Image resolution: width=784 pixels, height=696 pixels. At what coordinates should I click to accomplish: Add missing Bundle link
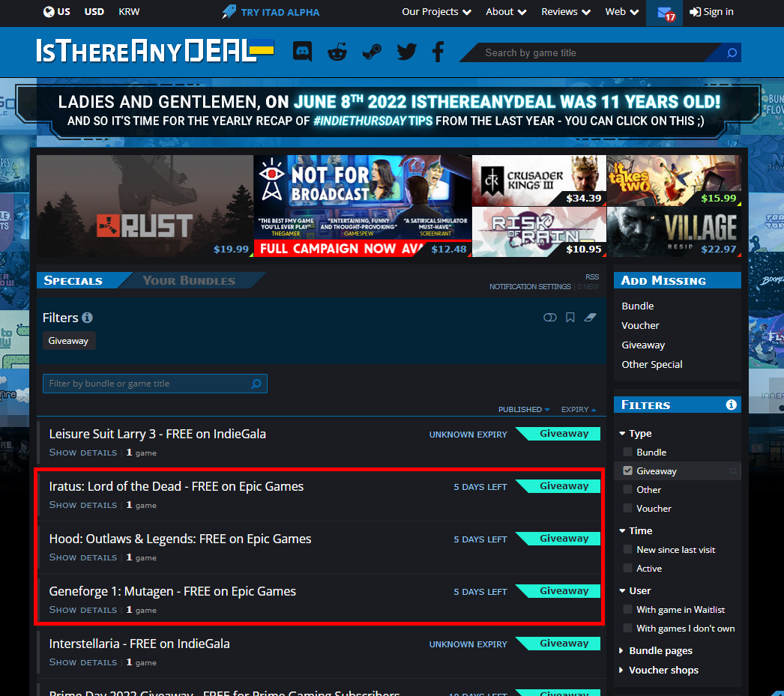(638, 306)
